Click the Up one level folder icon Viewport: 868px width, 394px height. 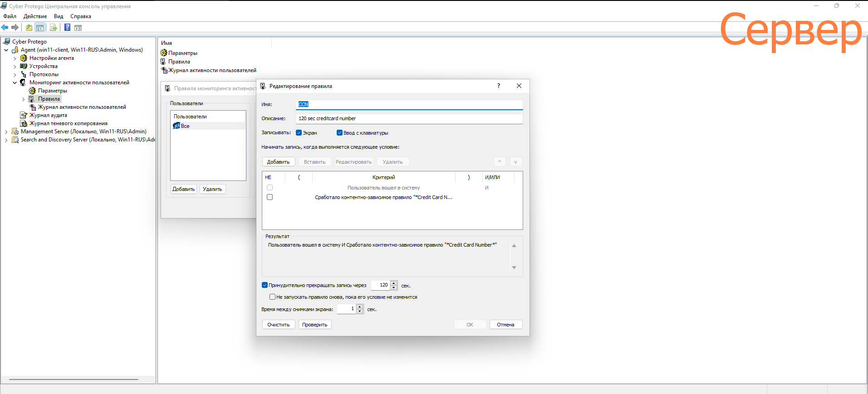[29, 28]
